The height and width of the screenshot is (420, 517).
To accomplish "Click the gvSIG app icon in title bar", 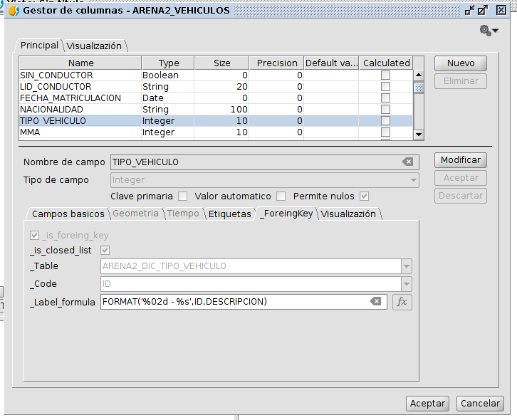I will (x=12, y=10).
